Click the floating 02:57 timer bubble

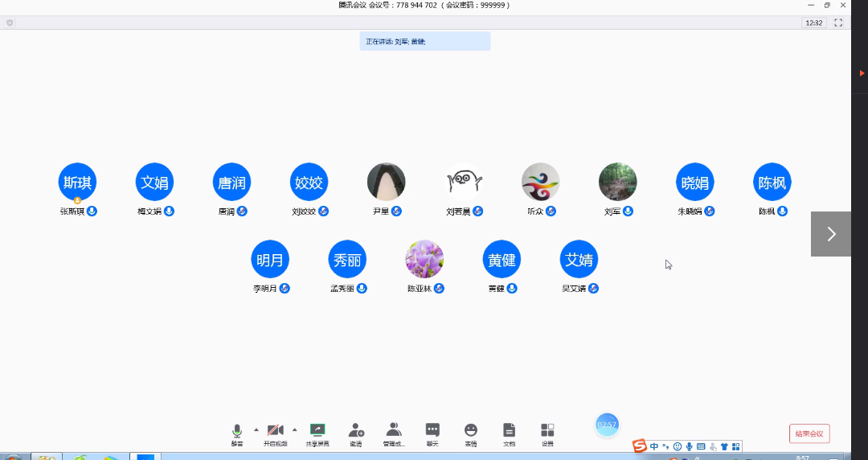pyautogui.click(x=607, y=425)
